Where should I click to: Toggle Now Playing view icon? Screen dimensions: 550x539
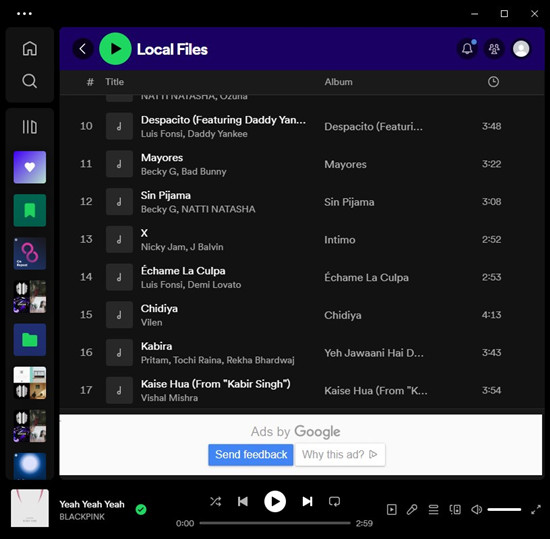pyautogui.click(x=391, y=510)
